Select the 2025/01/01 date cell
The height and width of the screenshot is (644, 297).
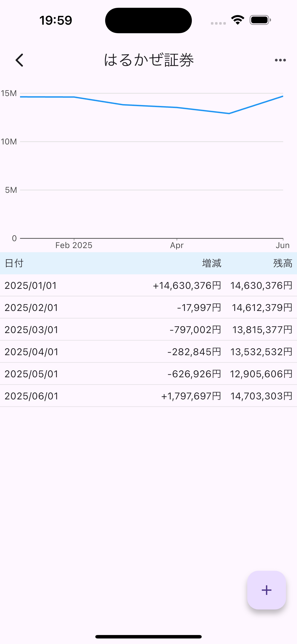[x=31, y=286]
